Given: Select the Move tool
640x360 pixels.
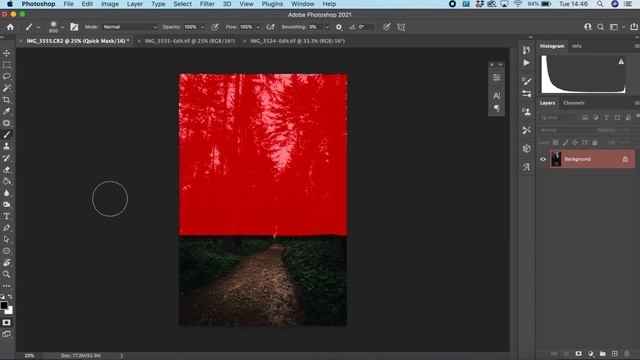Looking at the screenshot, I should [7, 53].
